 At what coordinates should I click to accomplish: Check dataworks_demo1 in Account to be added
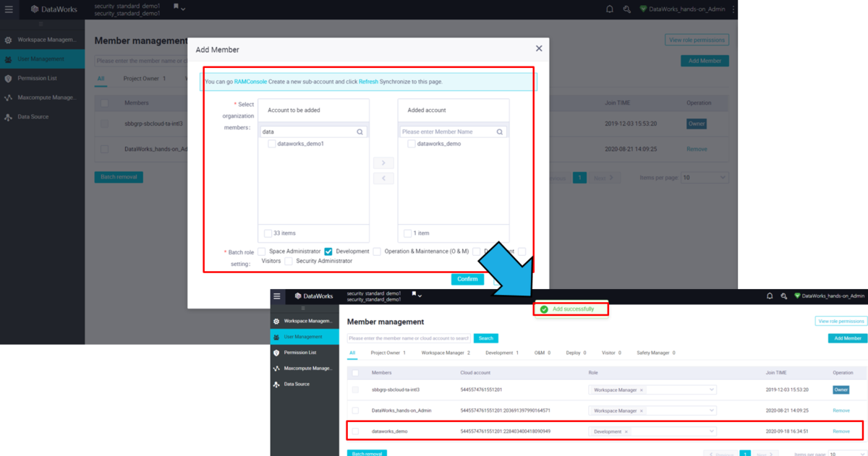tap(272, 144)
